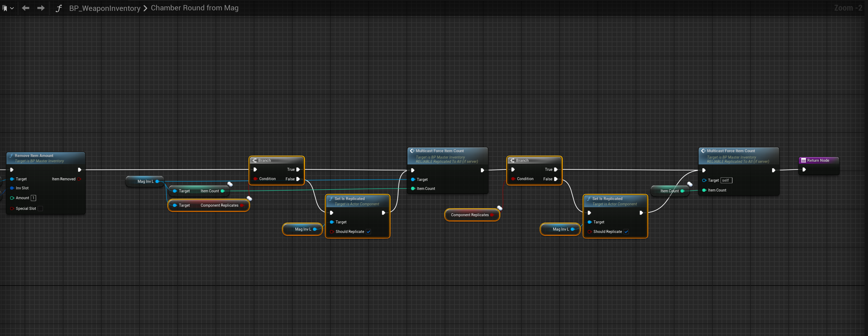
Task: Click Item Removed output pin on Remove Item Amount
Action: pos(79,179)
